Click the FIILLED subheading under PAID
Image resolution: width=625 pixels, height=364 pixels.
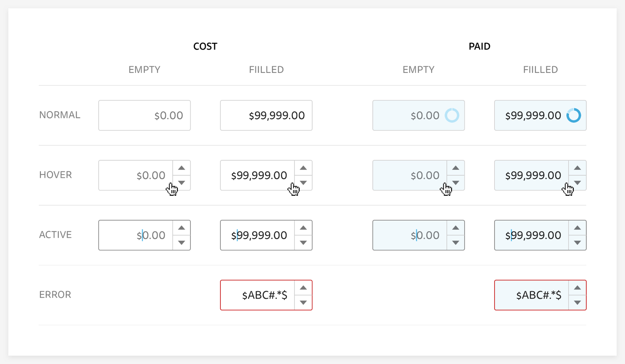(x=540, y=70)
